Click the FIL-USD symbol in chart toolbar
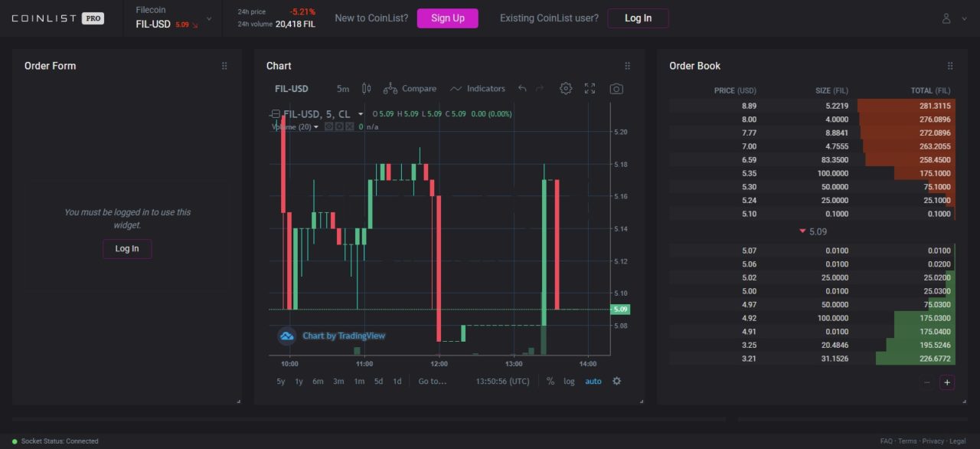Viewport: 980px width, 449px height. point(292,89)
